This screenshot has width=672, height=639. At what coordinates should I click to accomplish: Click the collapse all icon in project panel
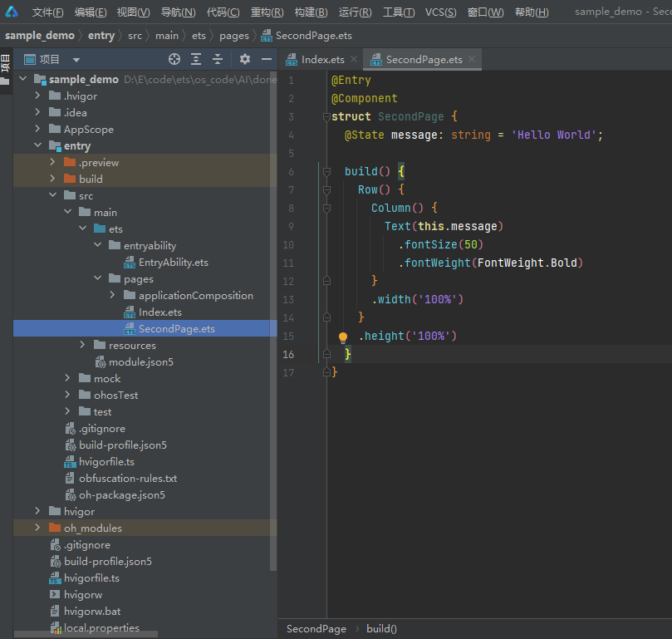coord(218,59)
